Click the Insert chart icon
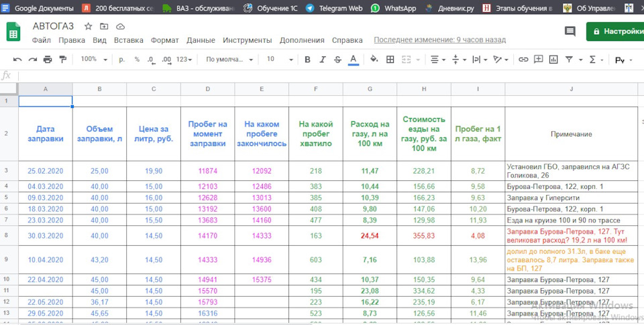This screenshot has height=325, width=644. 553,60
